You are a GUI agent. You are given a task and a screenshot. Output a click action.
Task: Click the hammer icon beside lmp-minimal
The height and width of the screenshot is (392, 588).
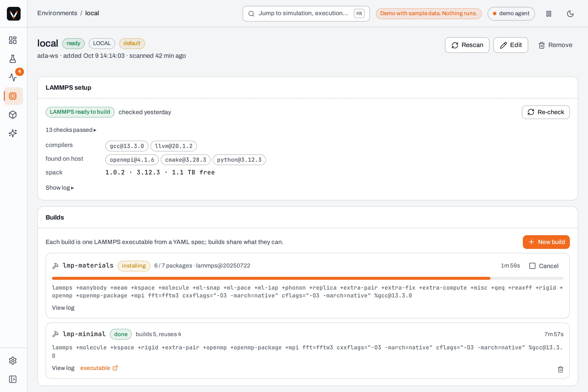(56, 334)
